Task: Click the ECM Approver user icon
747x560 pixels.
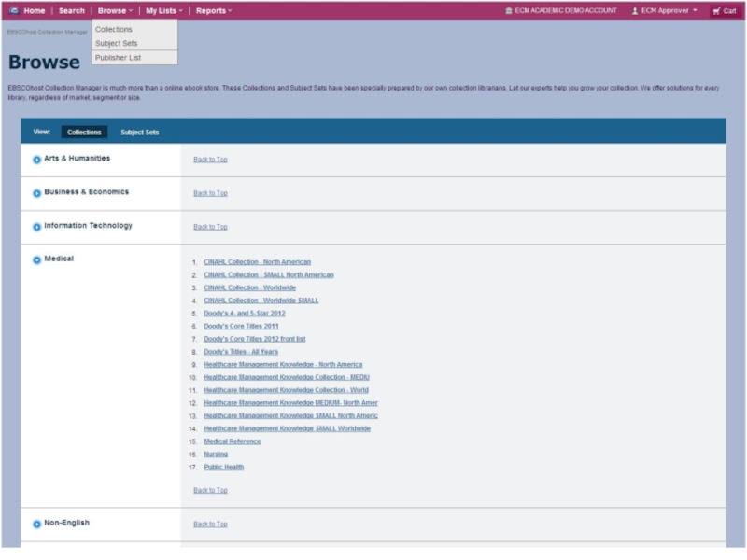Action: pos(635,11)
